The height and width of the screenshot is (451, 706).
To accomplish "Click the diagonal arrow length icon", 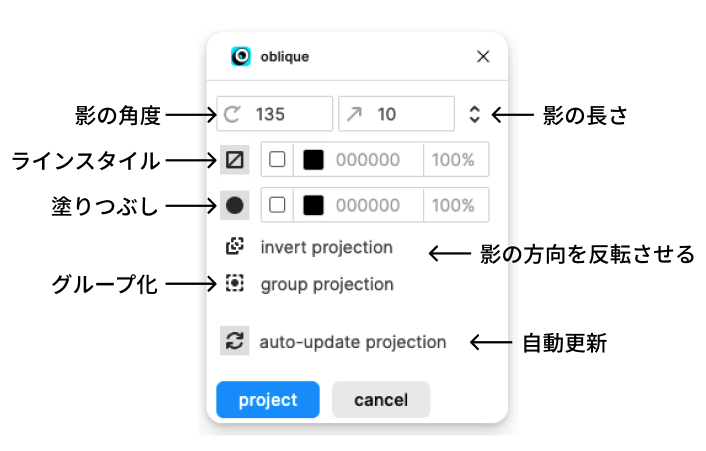I will click(354, 114).
